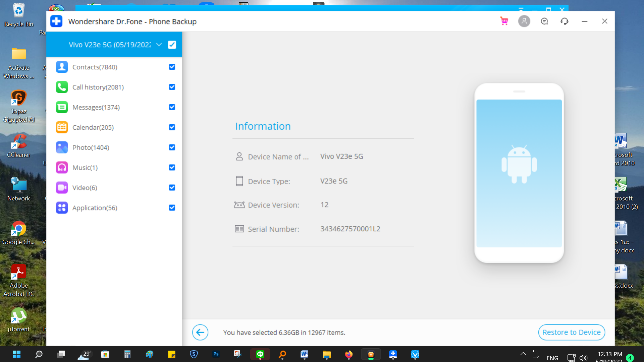Open Adobe Acrobat DC desktop shortcut
This screenshot has width=644, height=362.
tap(19, 281)
